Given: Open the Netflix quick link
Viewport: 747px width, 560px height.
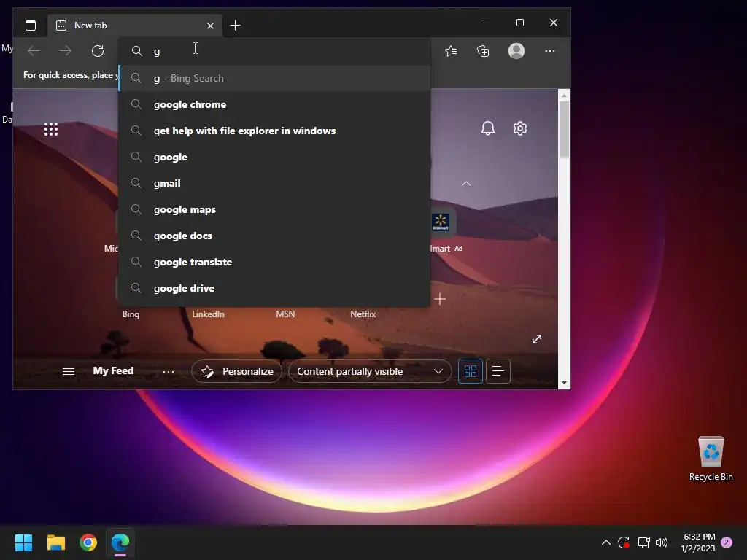Looking at the screenshot, I should point(363,314).
